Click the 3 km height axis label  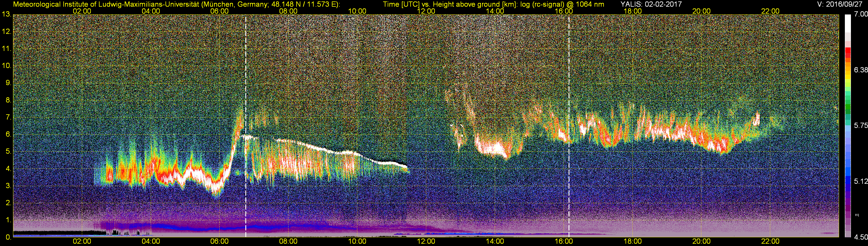(x=8, y=186)
